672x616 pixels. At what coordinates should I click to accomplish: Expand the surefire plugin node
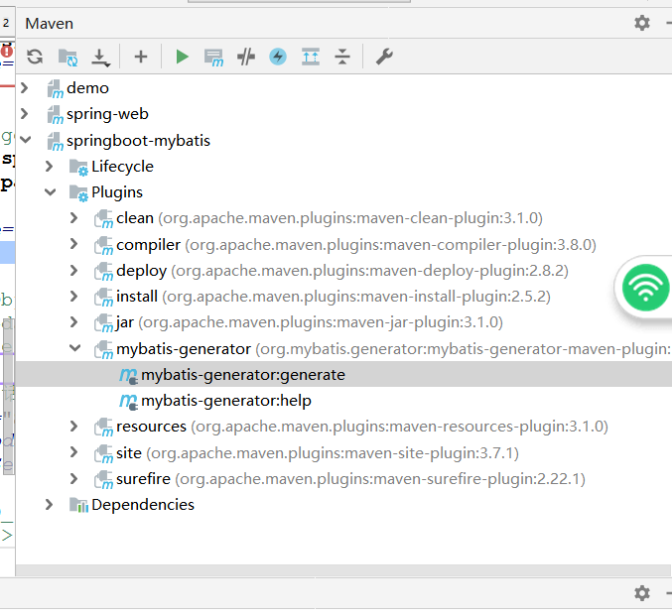click(74, 478)
